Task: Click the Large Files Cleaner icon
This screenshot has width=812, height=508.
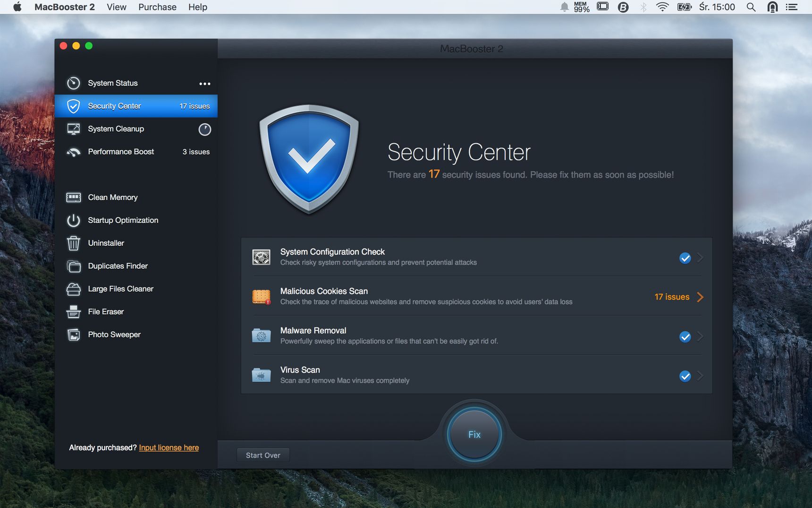Action: point(73,289)
